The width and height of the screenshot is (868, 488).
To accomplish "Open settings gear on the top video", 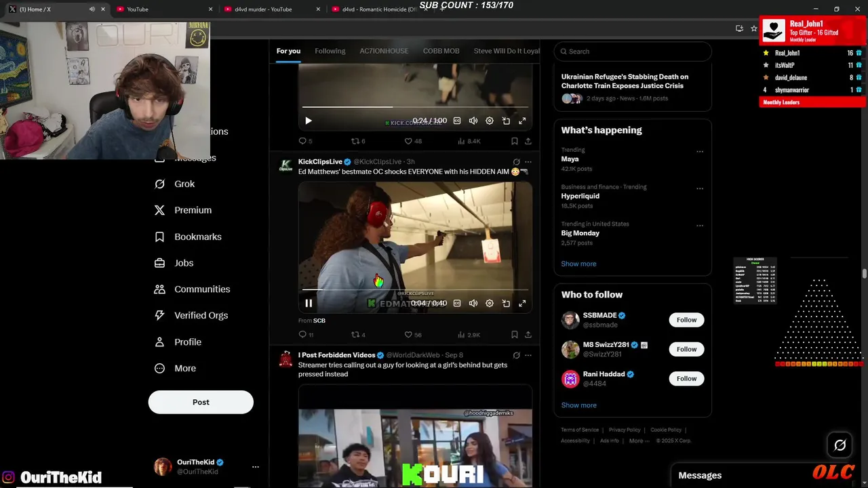I will [x=490, y=121].
